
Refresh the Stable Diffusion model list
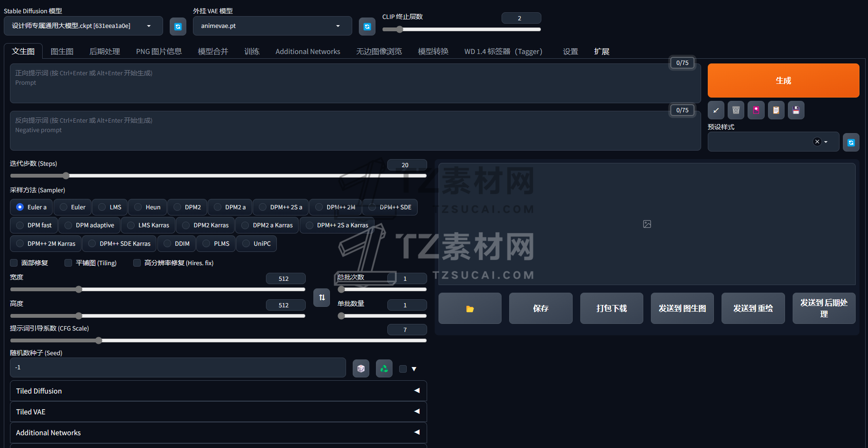[x=178, y=27]
